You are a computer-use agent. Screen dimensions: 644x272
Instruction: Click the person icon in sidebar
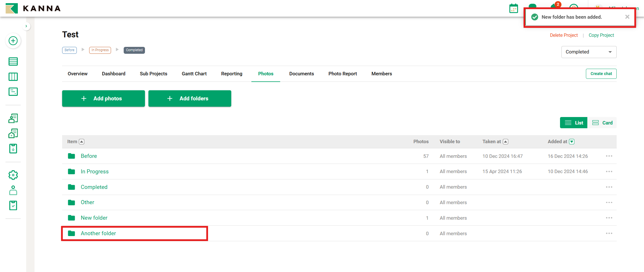pyautogui.click(x=13, y=190)
